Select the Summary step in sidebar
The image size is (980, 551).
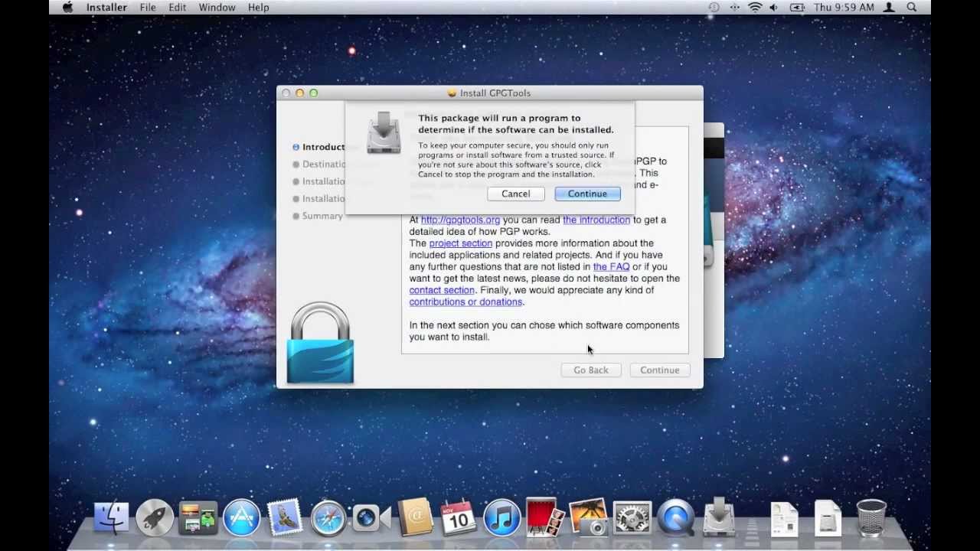click(x=318, y=216)
